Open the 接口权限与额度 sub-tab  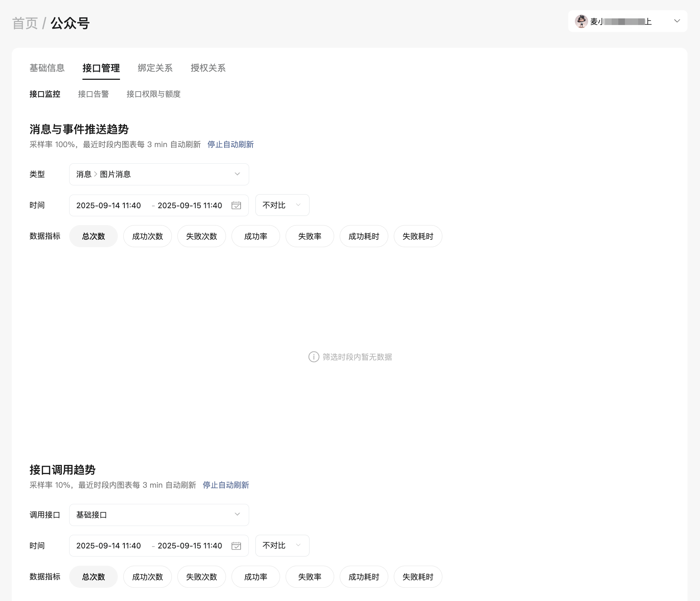pyautogui.click(x=153, y=94)
